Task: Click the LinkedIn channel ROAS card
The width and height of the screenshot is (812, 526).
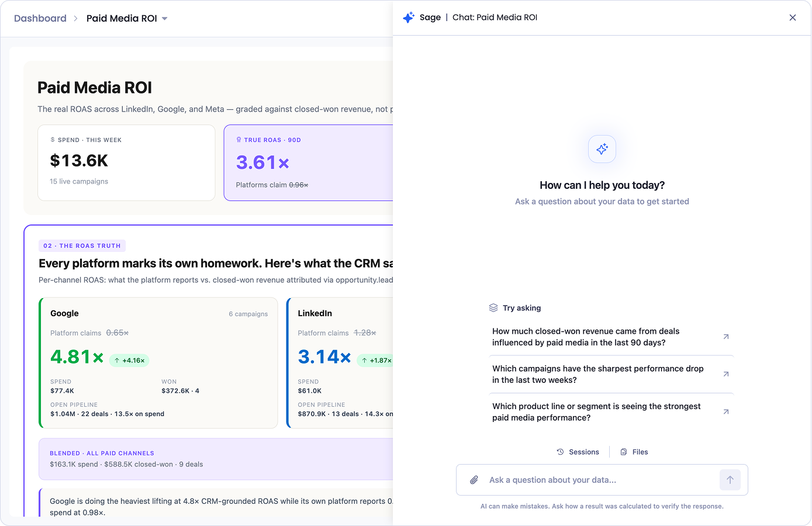Action: 340,363
